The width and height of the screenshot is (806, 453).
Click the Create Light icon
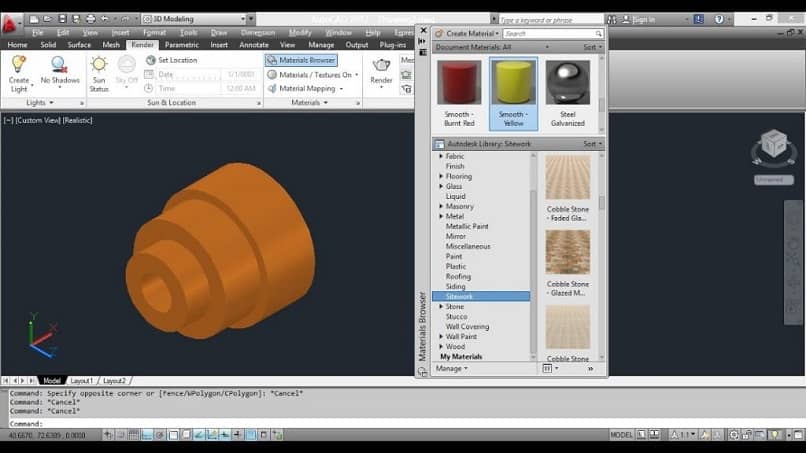coord(18,67)
